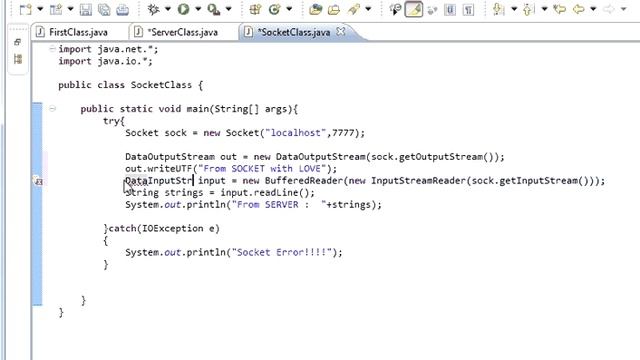Open the Next Annotation dropdown arrow
The image size is (640, 360).
[514, 9]
